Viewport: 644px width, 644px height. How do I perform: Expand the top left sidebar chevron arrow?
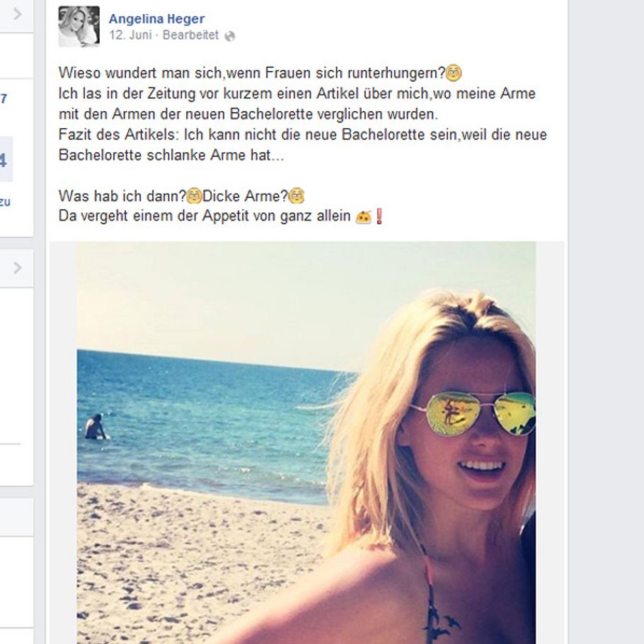17,14
